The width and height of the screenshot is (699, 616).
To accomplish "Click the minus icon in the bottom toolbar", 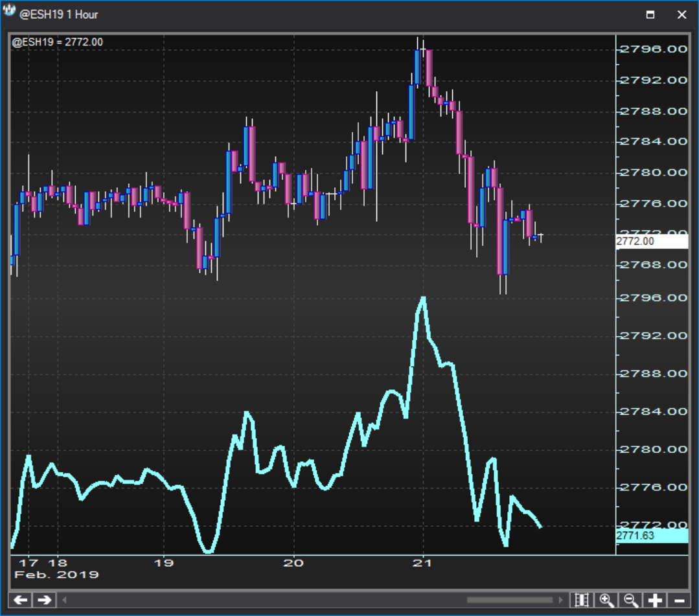I will pos(679,600).
